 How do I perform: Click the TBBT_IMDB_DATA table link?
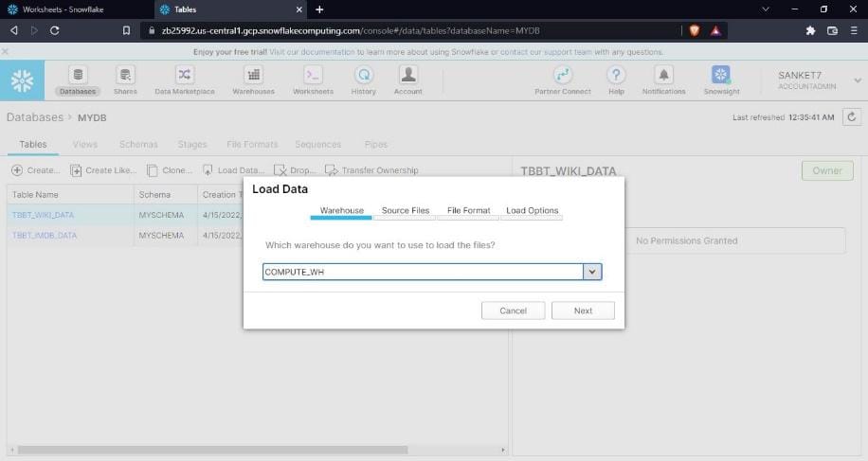tap(45, 235)
